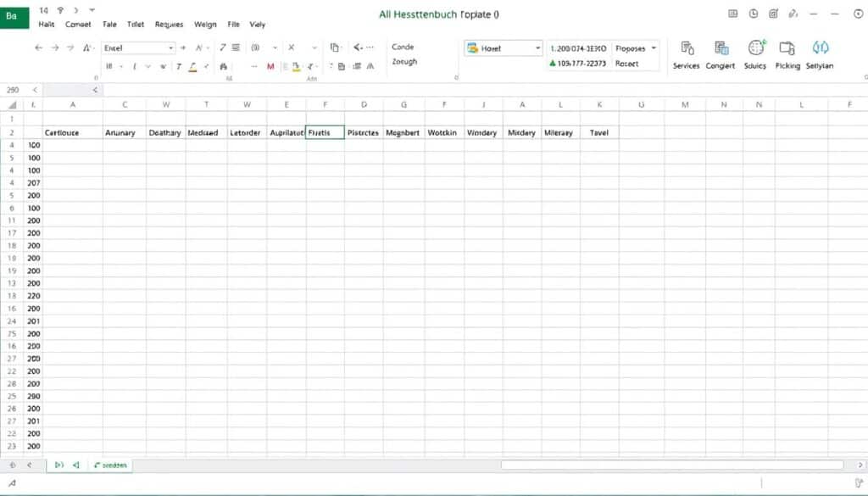Image resolution: width=868 pixels, height=496 pixels.
Task: Open the Weign menu
Action: (x=205, y=25)
